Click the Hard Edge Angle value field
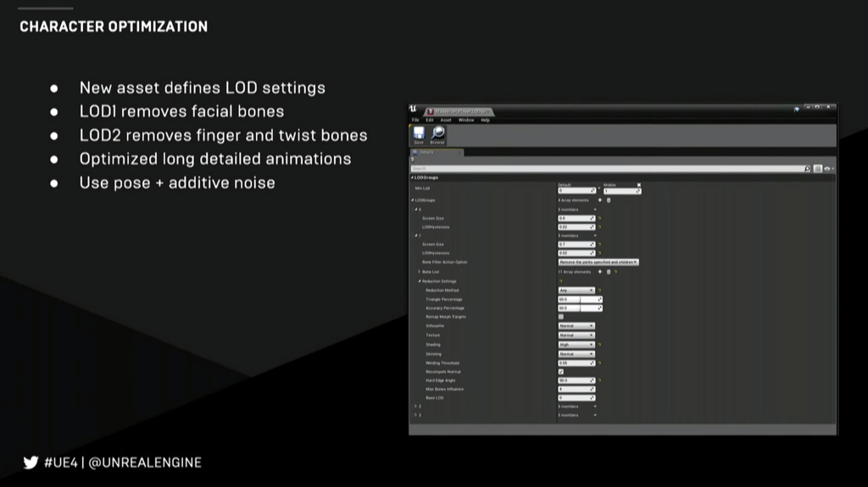 [576, 380]
